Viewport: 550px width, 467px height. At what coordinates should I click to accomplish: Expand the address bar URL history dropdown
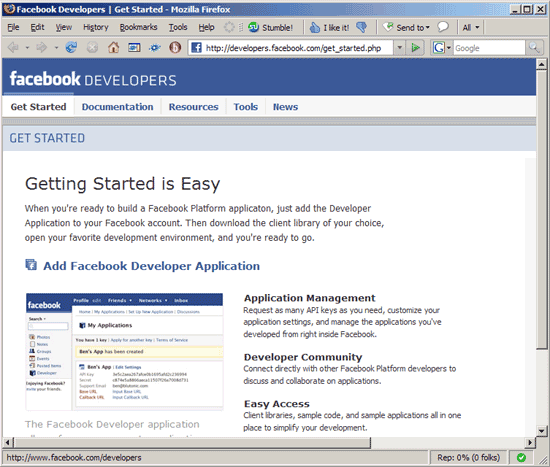click(x=399, y=47)
